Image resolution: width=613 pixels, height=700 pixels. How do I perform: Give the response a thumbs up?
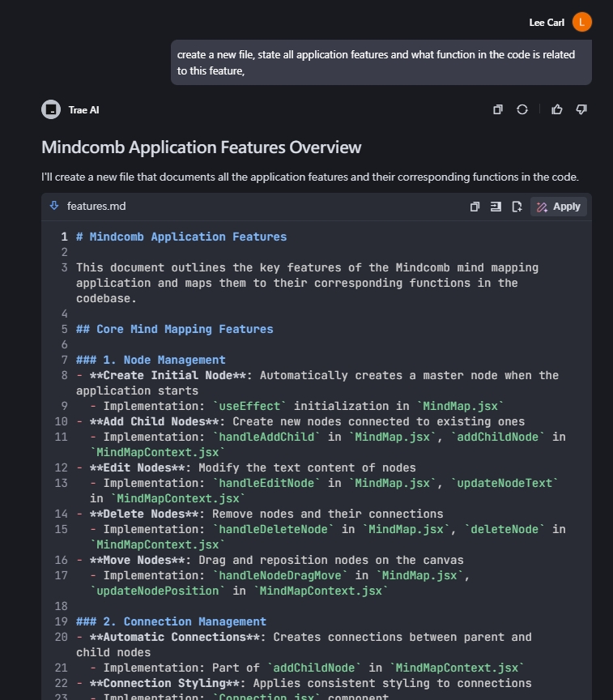coord(557,109)
